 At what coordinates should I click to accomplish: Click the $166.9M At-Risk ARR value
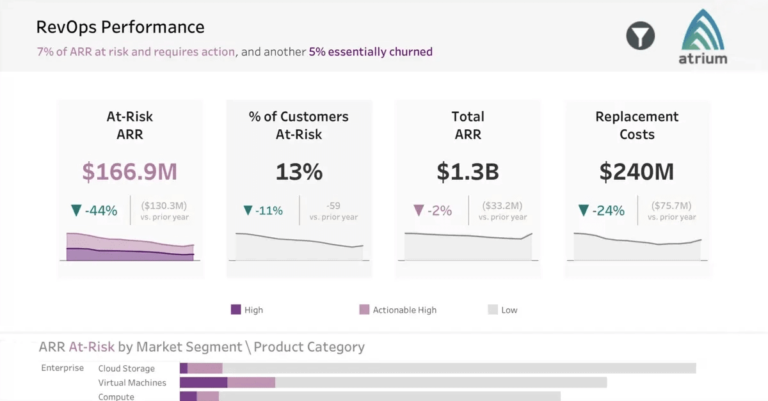130,172
